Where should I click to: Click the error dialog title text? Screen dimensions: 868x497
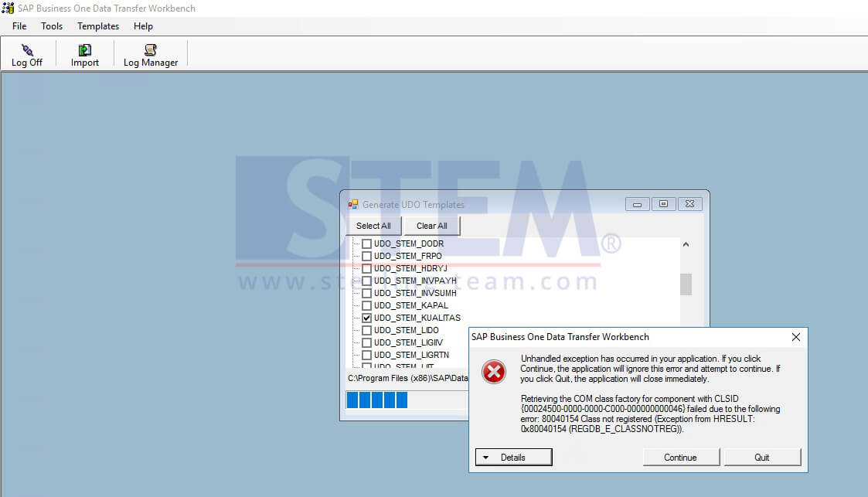(560, 337)
